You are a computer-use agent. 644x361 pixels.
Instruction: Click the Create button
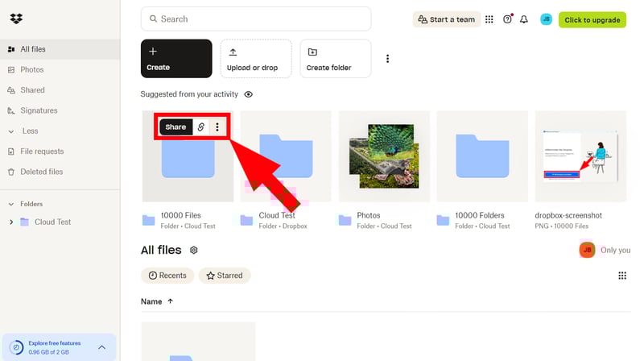176,58
